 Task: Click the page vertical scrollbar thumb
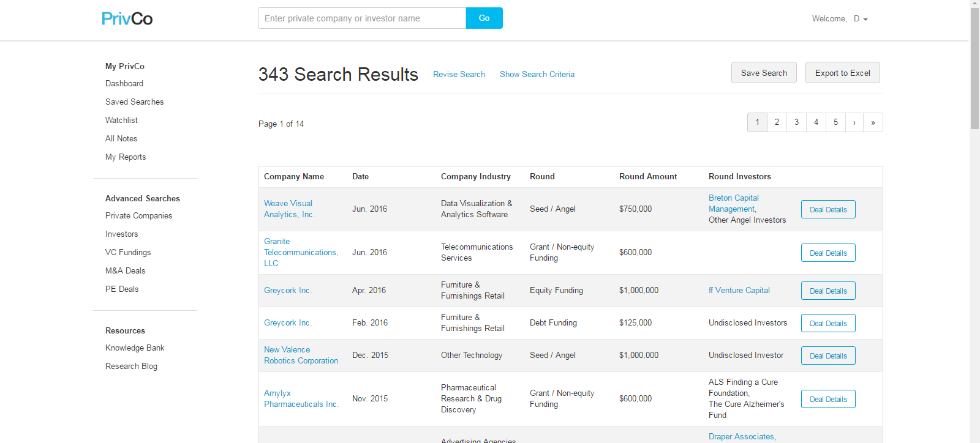click(974, 67)
